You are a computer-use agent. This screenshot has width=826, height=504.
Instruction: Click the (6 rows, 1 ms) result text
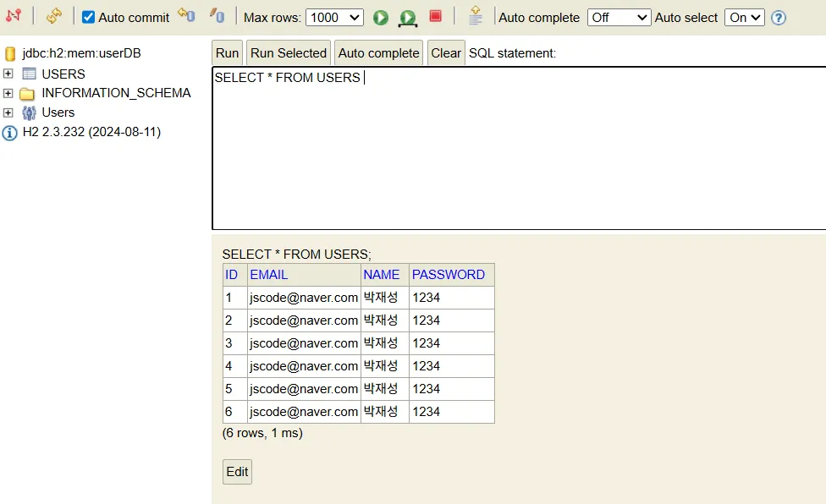click(x=262, y=433)
